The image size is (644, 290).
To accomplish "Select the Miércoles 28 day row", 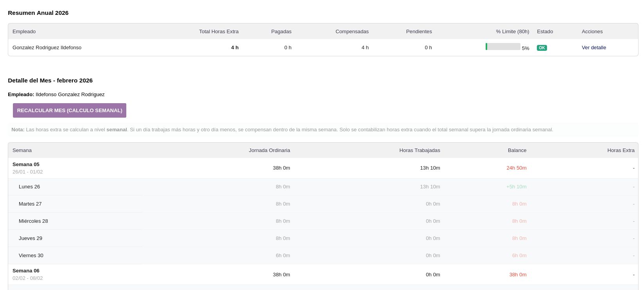I will click(x=33, y=221).
